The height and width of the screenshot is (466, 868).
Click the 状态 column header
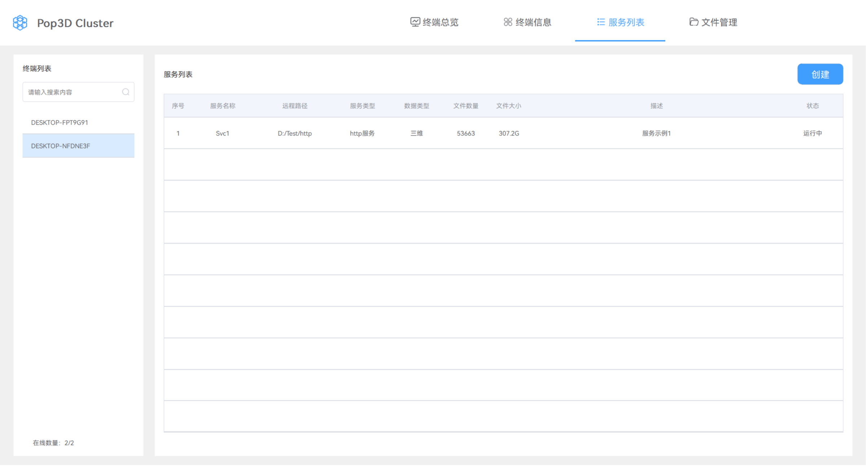tap(812, 106)
